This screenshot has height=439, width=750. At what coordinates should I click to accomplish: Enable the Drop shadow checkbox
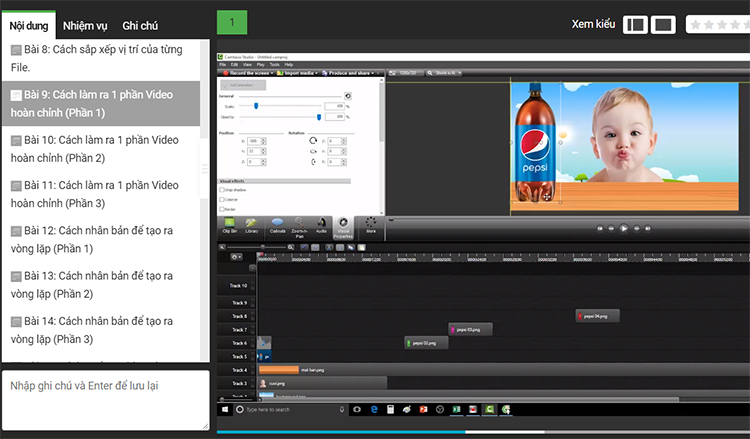pyautogui.click(x=222, y=189)
